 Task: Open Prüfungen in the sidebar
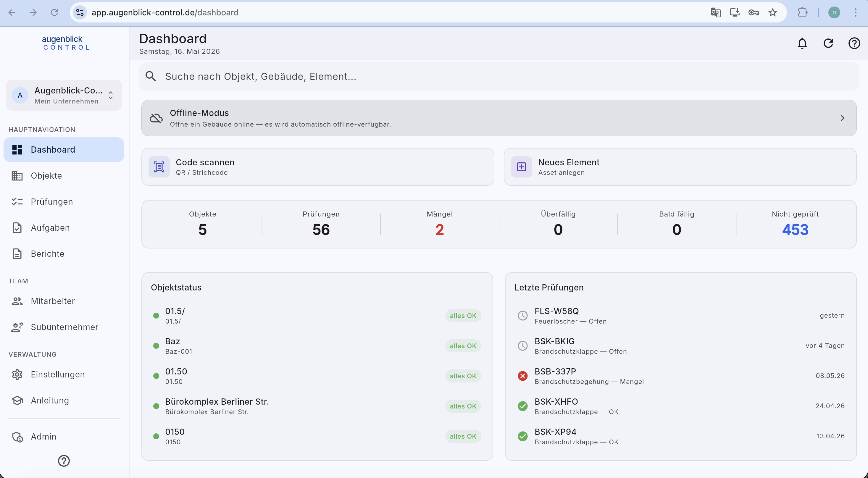point(64,201)
